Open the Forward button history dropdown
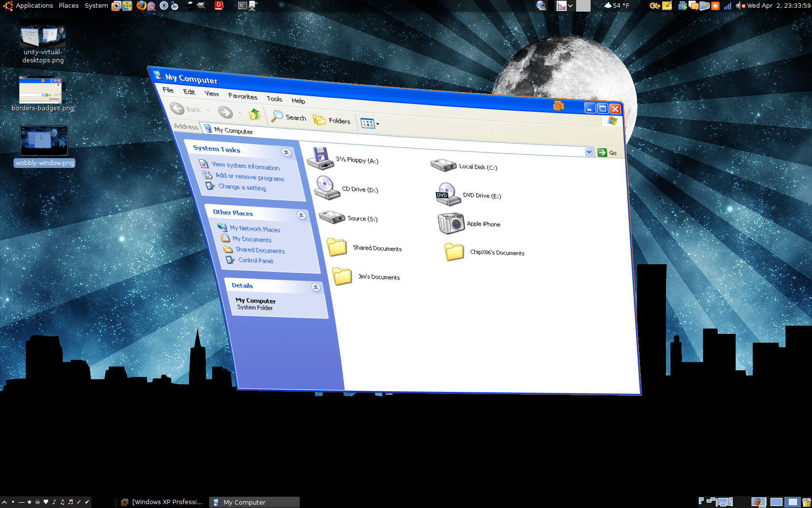The width and height of the screenshot is (812, 508). [240, 113]
